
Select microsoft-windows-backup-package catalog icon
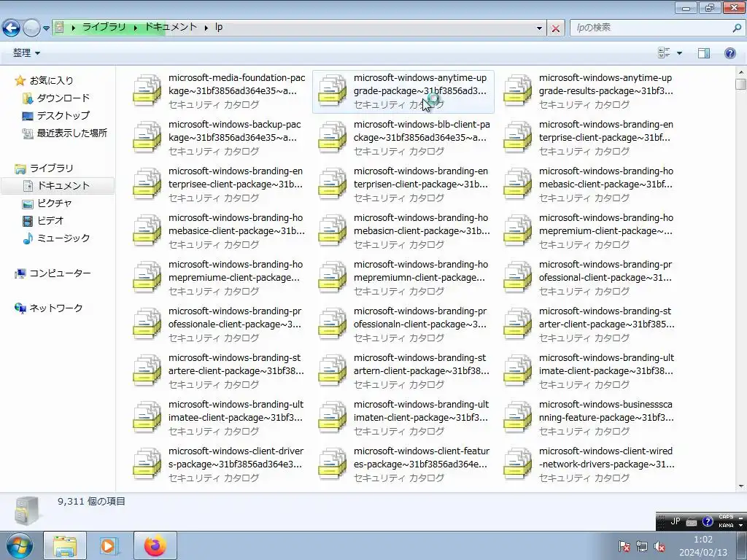point(147,136)
